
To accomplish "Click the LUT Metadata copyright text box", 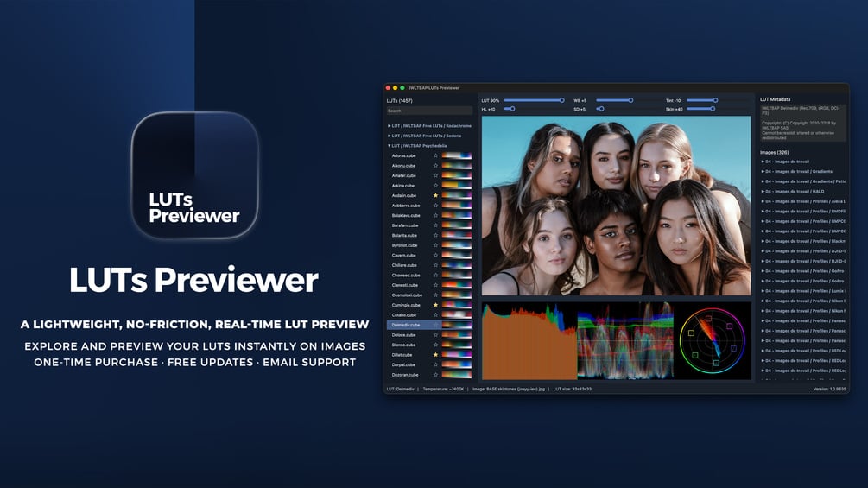I will (802, 123).
